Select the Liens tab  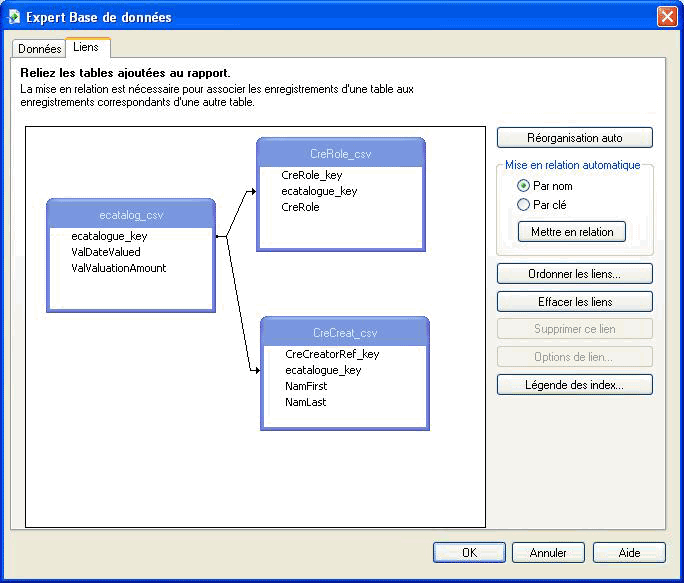[x=87, y=47]
